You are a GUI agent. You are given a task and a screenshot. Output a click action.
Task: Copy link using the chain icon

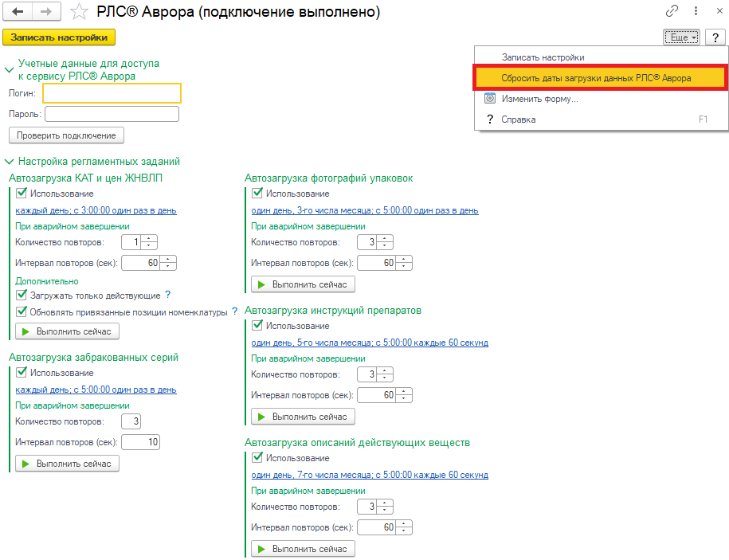[672, 11]
